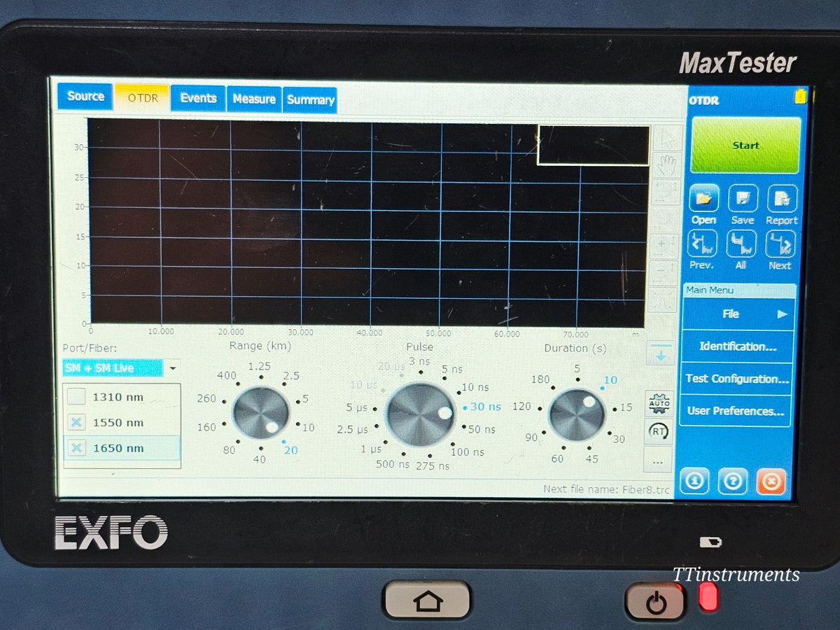Open the three-dots more options button
Screen dimensions: 840x630
pos(658,461)
